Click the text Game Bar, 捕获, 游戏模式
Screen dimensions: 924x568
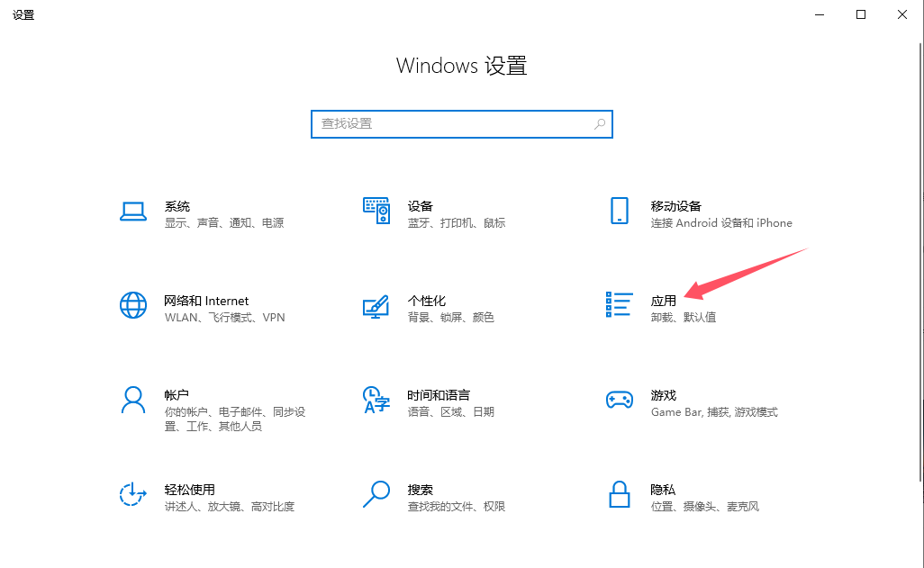pos(714,412)
